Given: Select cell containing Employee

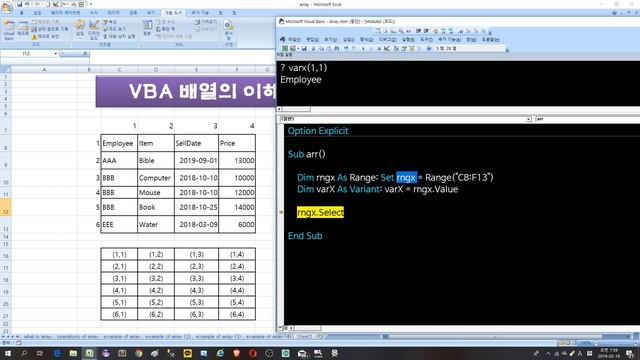Looking at the screenshot, I should pyautogui.click(x=119, y=143).
